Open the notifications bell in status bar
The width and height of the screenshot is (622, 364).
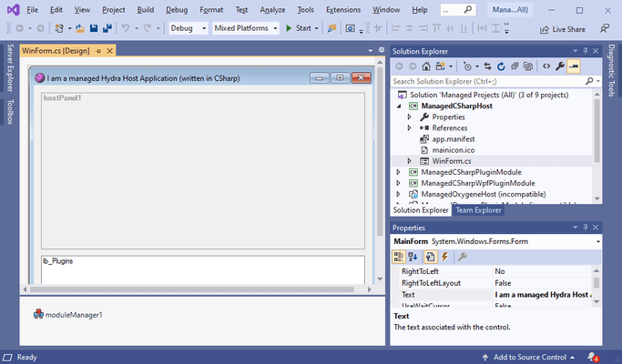593,357
